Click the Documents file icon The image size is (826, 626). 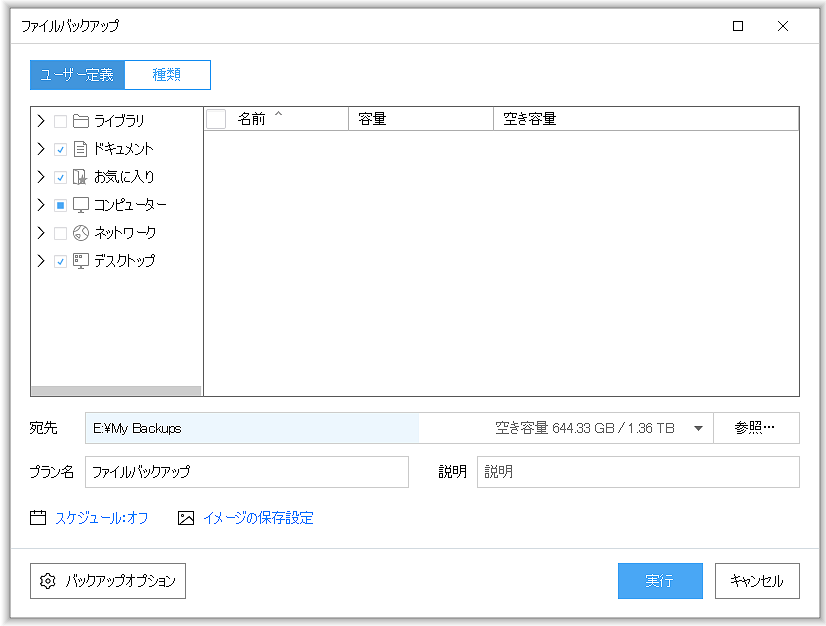[x=81, y=149]
